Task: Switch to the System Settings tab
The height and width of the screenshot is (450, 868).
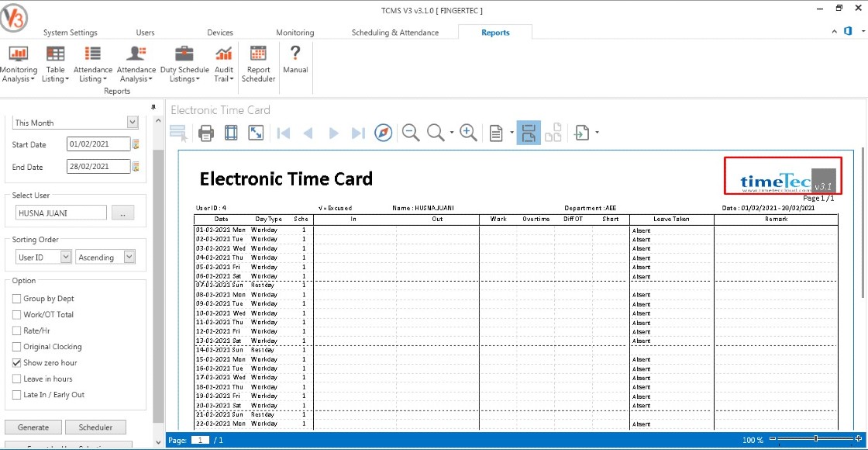Action: coord(71,33)
